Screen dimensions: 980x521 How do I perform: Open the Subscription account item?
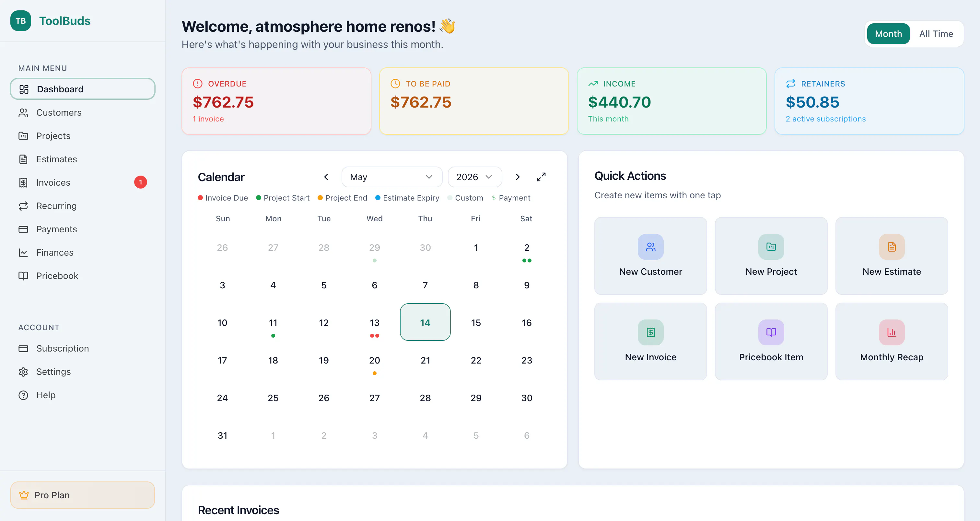pyautogui.click(x=83, y=348)
